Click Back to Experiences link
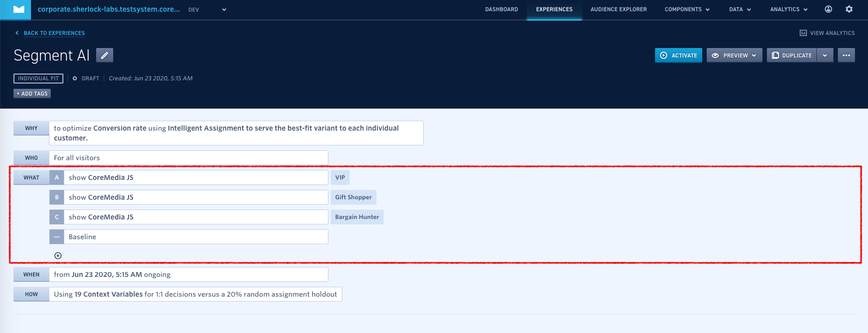This screenshot has height=333, width=868. coord(54,33)
